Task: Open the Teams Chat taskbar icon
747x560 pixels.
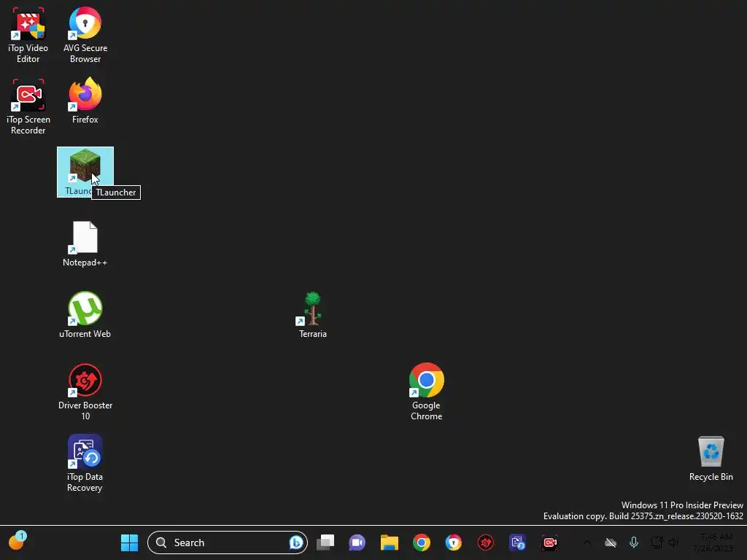Action: pyautogui.click(x=357, y=542)
